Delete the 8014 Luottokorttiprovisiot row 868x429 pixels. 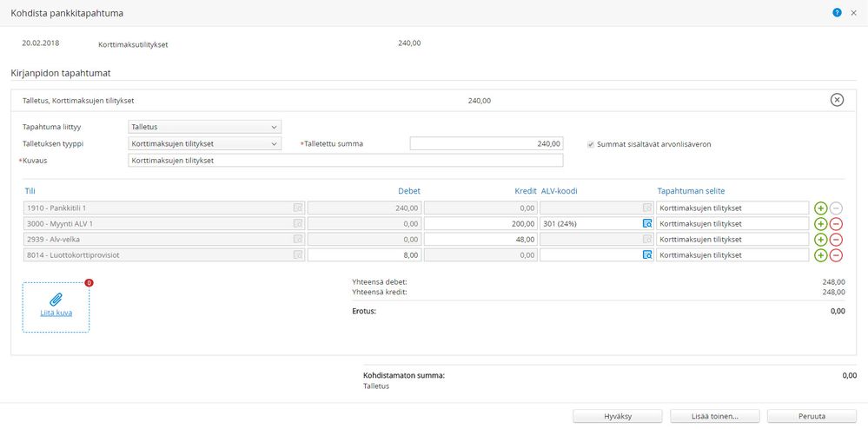[x=837, y=255]
